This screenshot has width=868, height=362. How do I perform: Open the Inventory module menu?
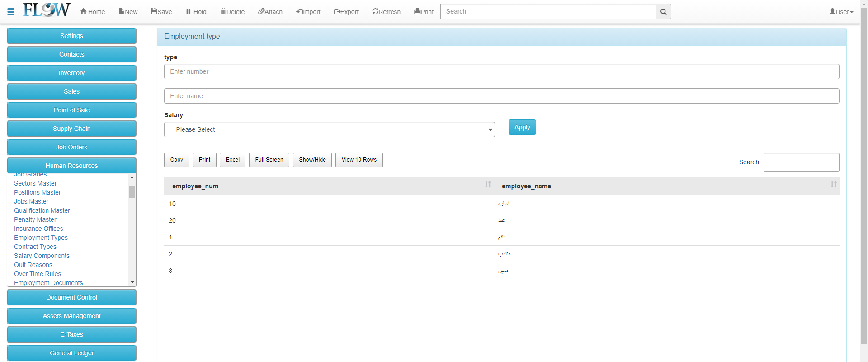pyautogui.click(x=71, y=73)
